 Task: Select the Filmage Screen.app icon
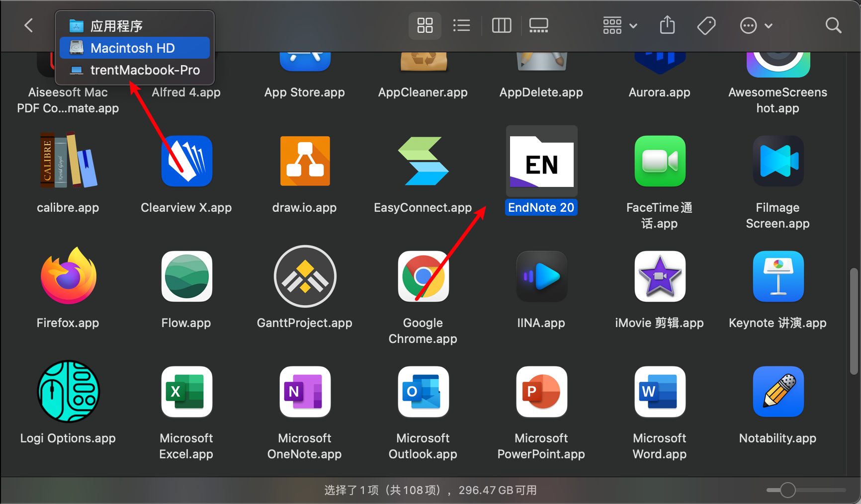778,161
